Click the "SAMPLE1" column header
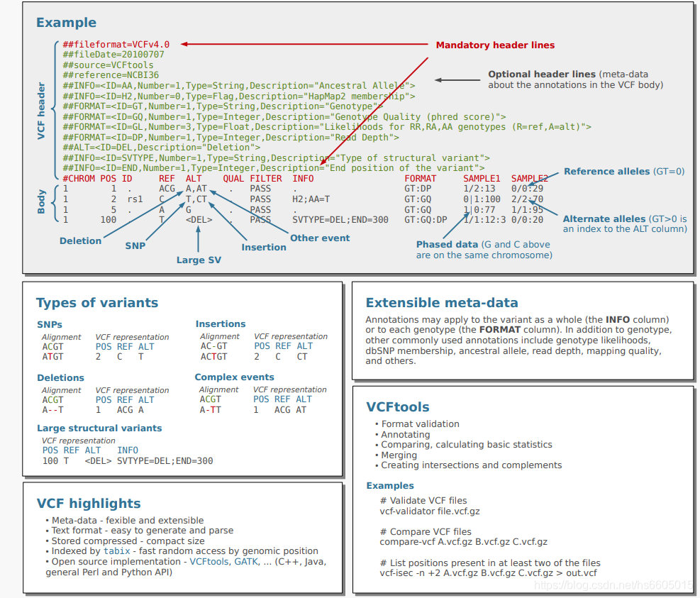The height and width of the screenshot is (598, 700). click(482, 179)
